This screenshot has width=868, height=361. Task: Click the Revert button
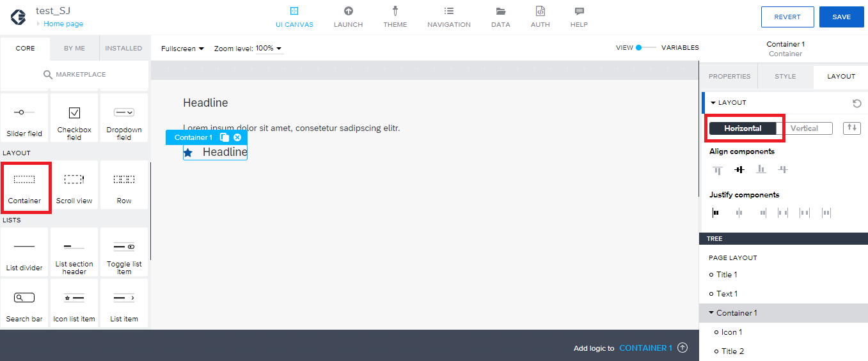[x=787, y=17]
